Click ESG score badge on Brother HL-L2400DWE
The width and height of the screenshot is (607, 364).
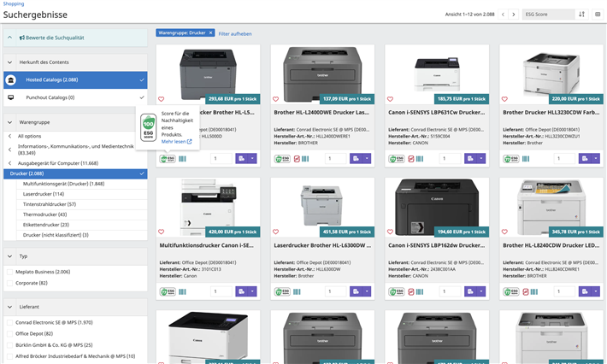pyautogui.click(x=281, y=159)
